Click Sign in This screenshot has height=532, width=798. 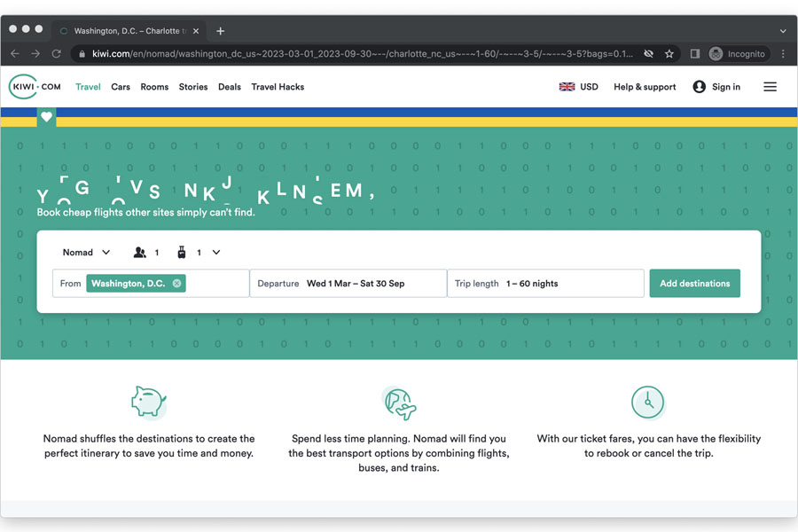pos(725,87)
